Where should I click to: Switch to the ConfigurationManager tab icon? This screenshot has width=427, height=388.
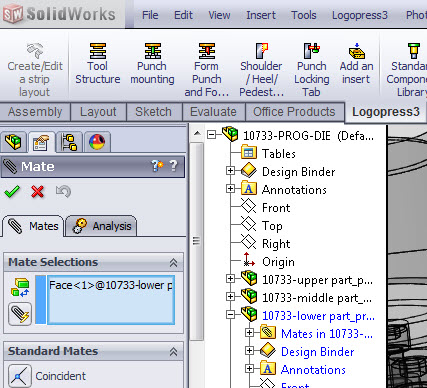69,142
